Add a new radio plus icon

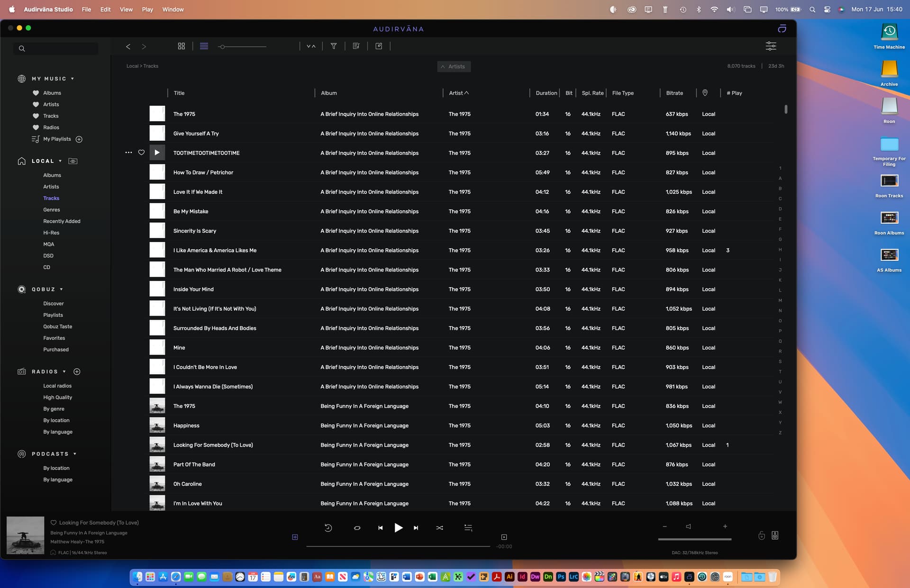click(x=77, y=371)
